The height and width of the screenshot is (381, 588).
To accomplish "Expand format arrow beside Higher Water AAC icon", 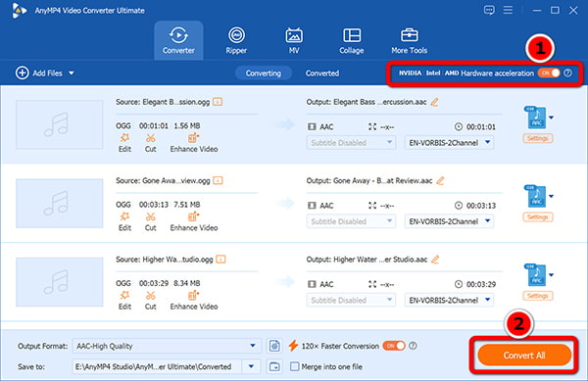I will pos(551,275).
